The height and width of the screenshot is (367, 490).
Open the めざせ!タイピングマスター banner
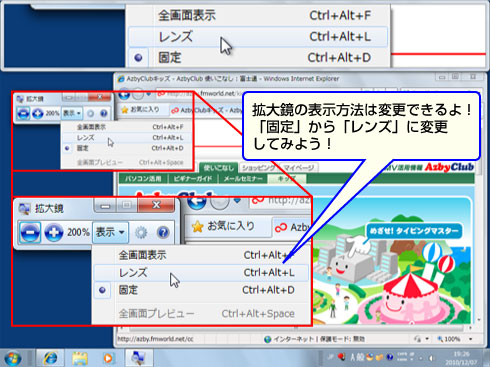[x=414, y=231]
